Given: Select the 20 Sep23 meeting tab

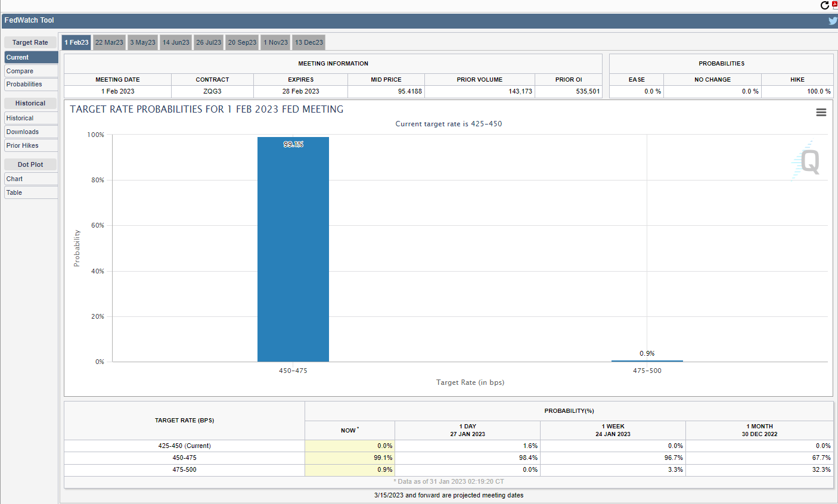Looking at the screenshot, I should tap(242, 42).
